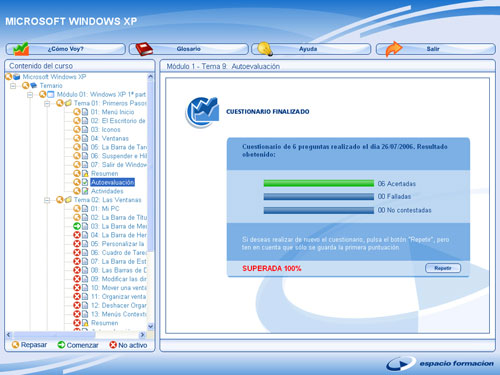Start lesson 03: La Barra de Menús
The image size is (500, 375).
pos(119,226)
